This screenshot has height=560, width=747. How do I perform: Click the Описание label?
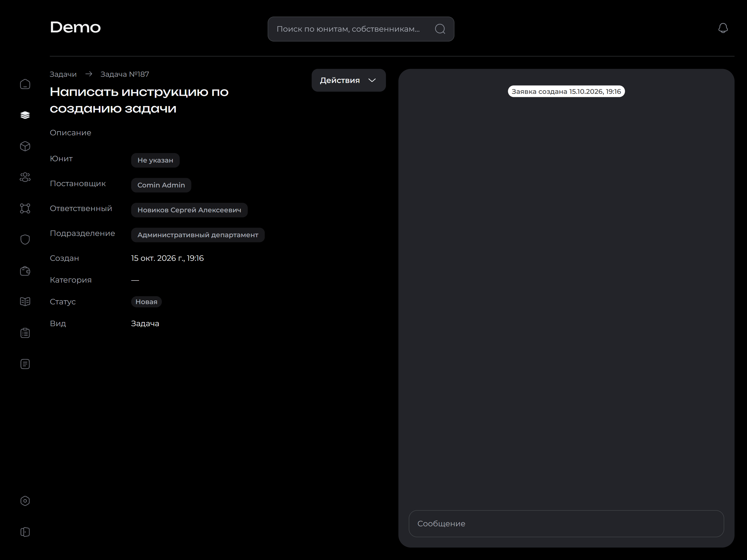[x=71, y=133]
